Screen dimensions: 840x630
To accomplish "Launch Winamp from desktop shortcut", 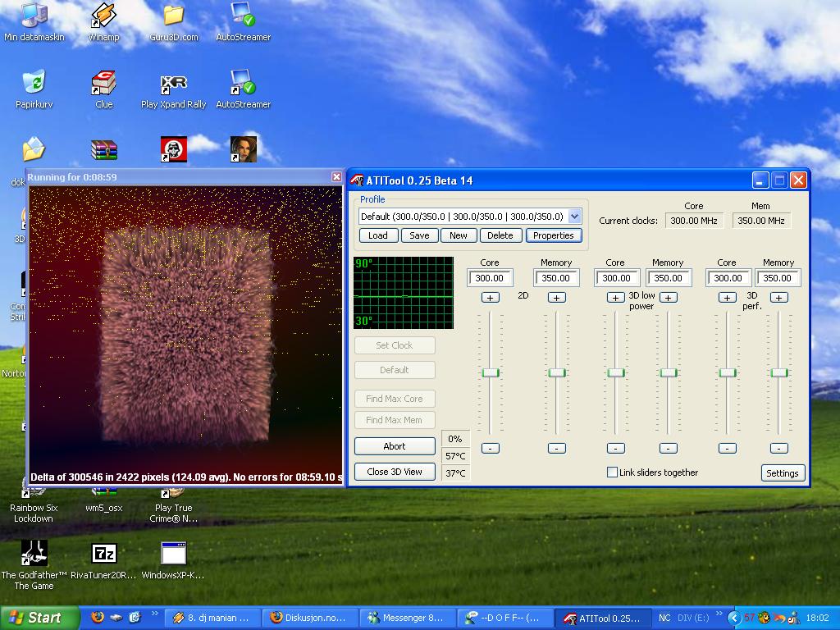I will pos(103,21).
